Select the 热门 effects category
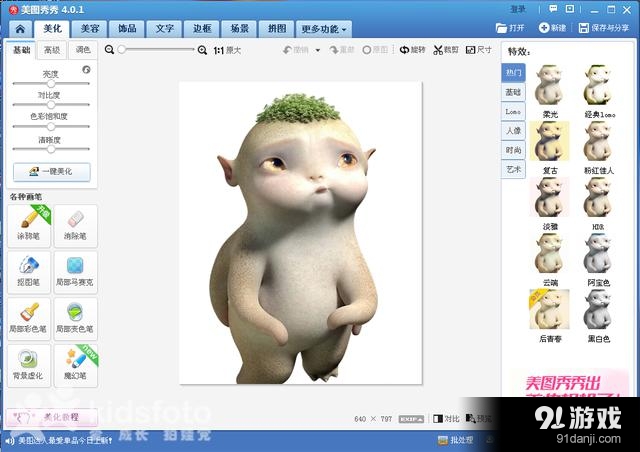Viewport: 640px width, 452px height. pos(513,73)
